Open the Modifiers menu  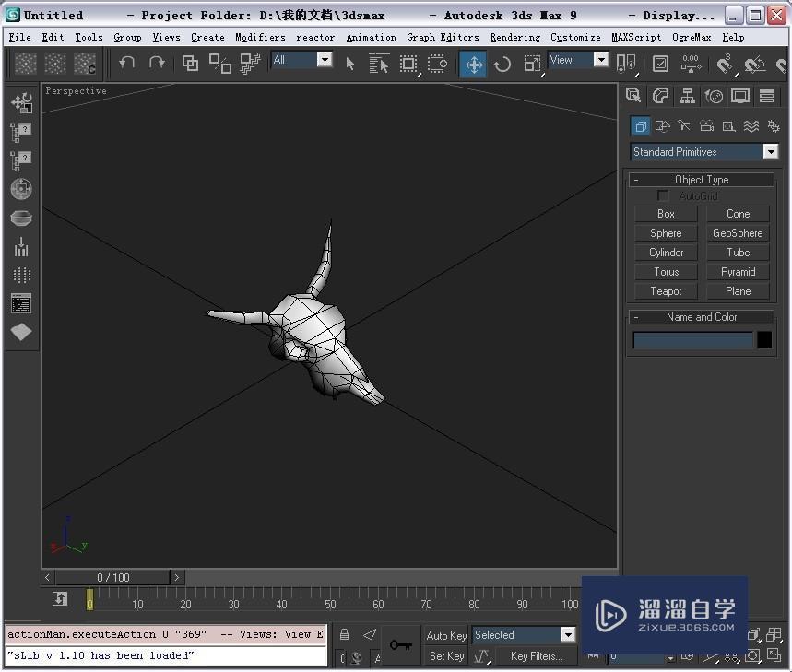[260, 38]
